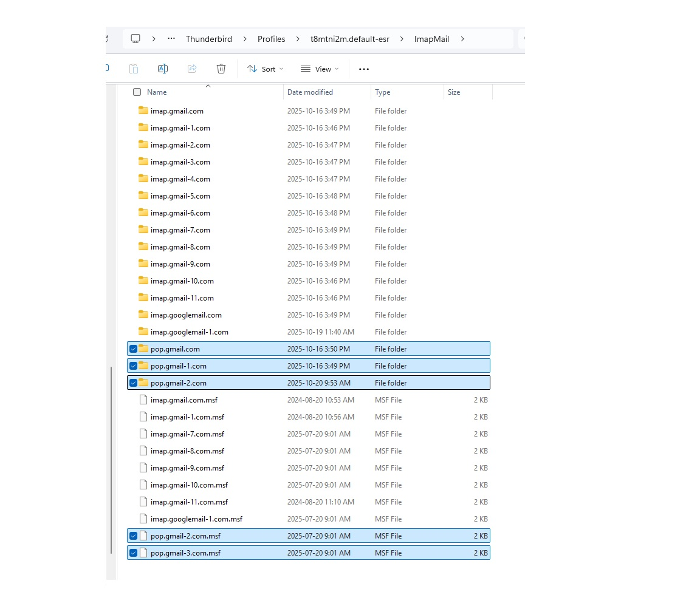
Task: Uncheck the pop.gmail-3.com.msf checkbox
Action: pyautogui.click(x=133, y=552)
